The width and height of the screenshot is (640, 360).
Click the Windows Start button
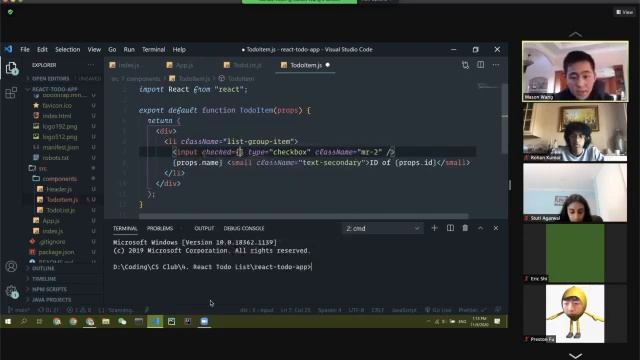(8, 322)
